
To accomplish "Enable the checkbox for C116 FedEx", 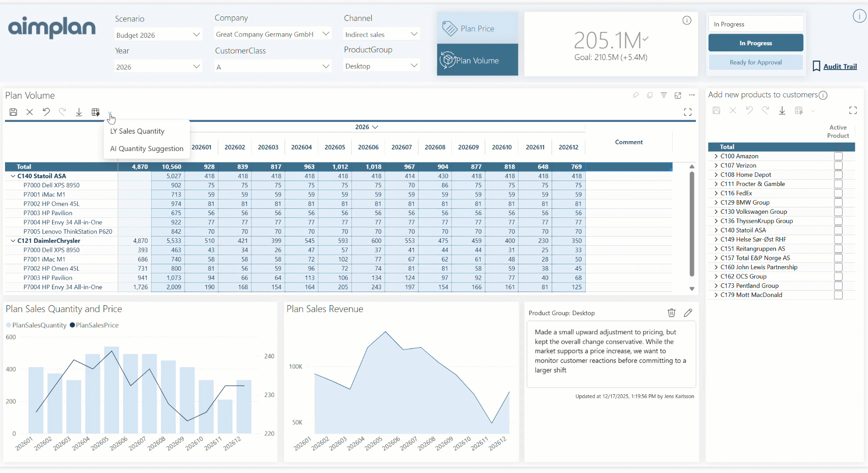I will (x=838, y=193).
